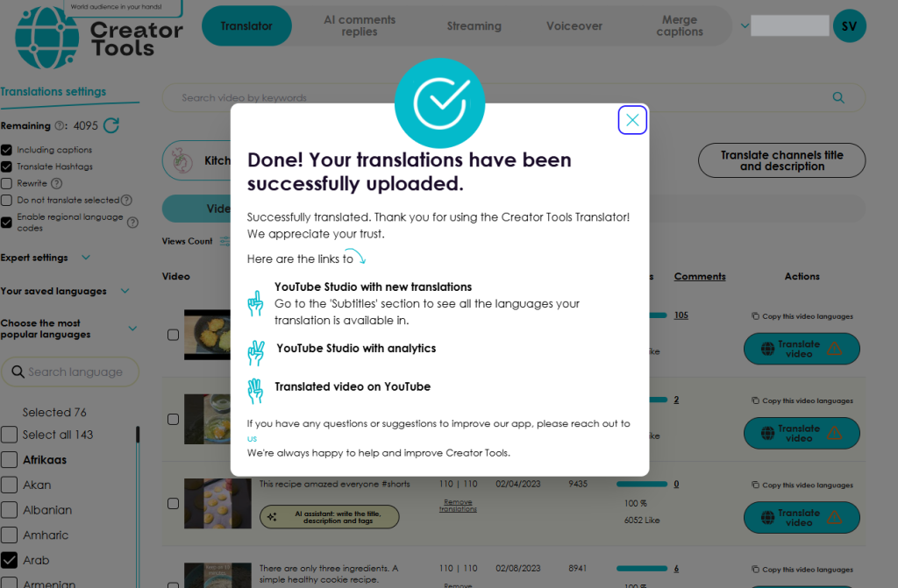Click the Views Count filter icon
The height and width of the screenshot is (588, 898).
point(224,241)
